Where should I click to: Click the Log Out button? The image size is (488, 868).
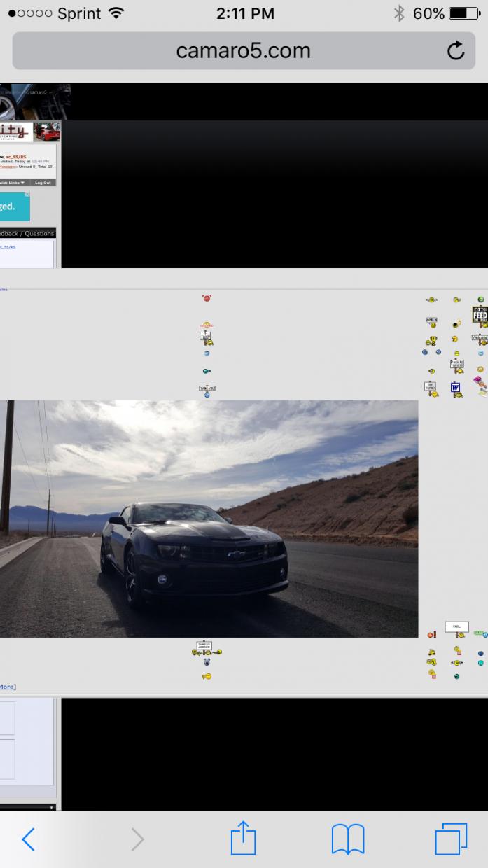[43, 182]
